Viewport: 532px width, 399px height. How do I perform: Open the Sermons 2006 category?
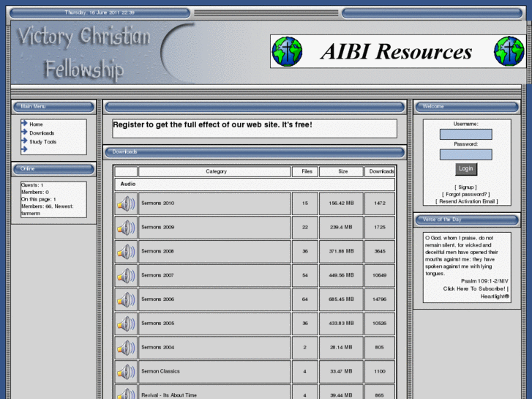tap(158, 299)
